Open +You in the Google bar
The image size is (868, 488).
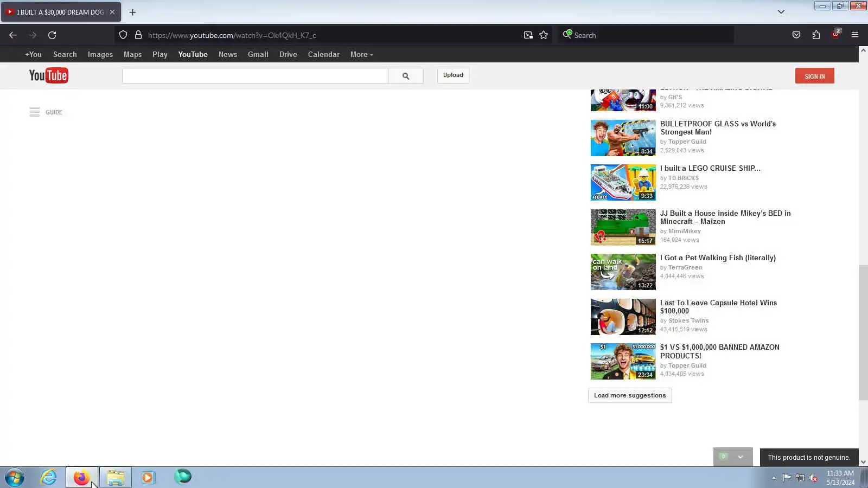[33, 54]
